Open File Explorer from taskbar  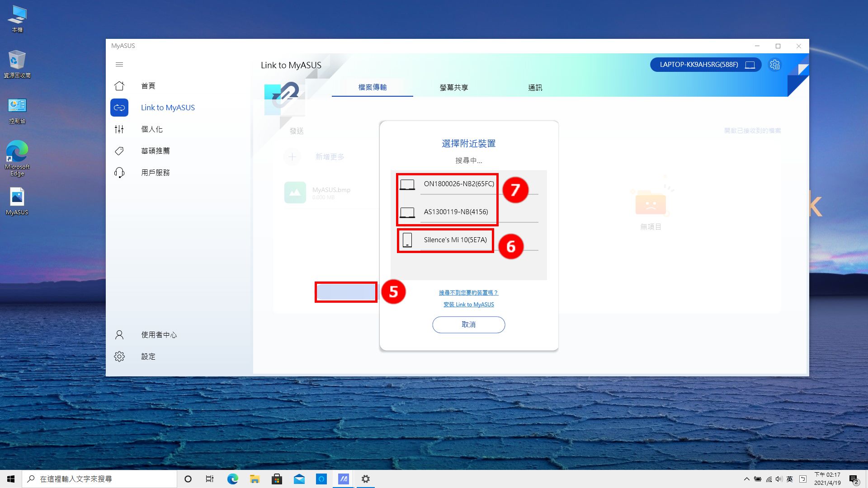pos(255,479)
